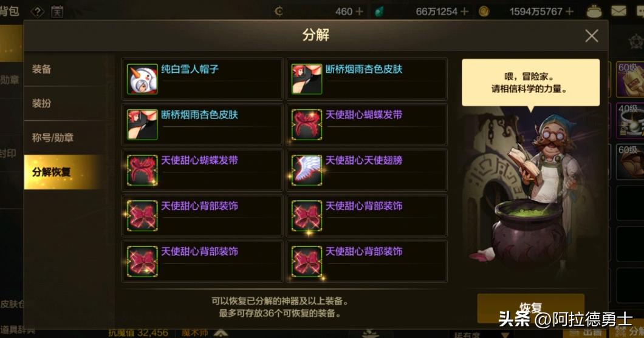This screenshot has height=338, width=644.
Task: Click the question mark help icon
Action: coord(38,12)
